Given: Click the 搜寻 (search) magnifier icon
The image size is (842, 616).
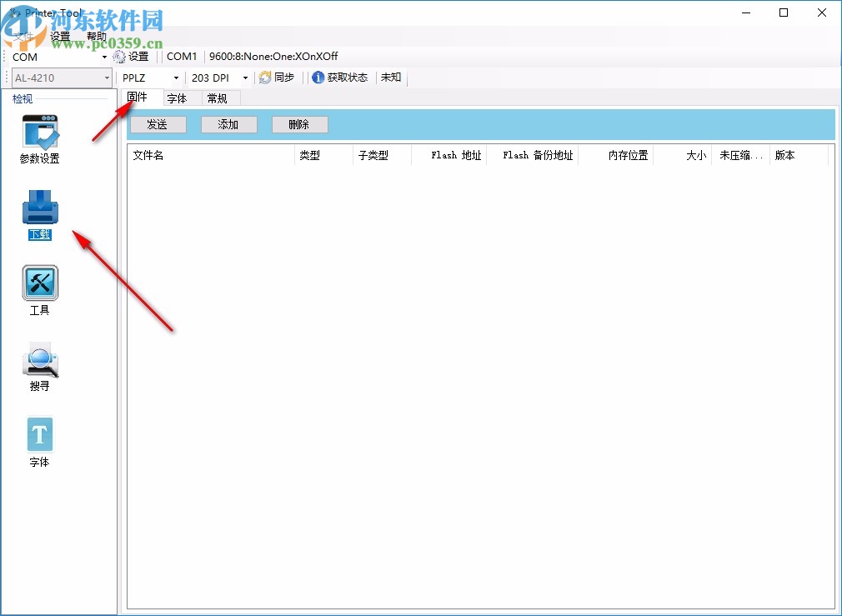Looking at the screenshot, I should [x=39, y=358].
